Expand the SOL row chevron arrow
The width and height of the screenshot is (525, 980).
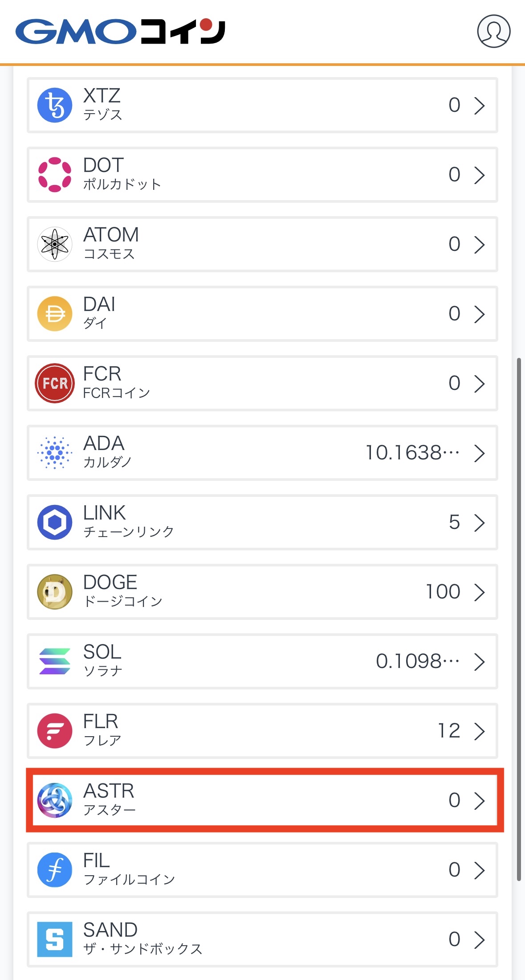pos(479,662)
